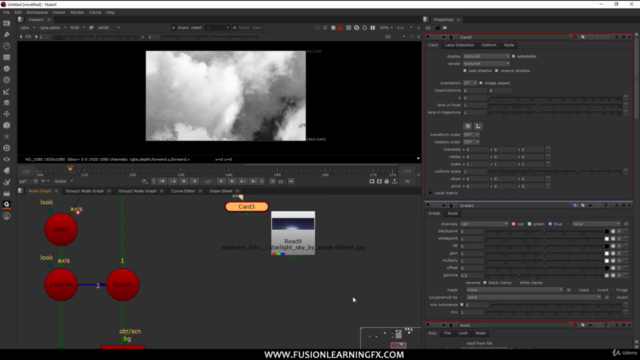
Task: Toggle the selectable checkbox in Card3
Action: click(513, 56)
